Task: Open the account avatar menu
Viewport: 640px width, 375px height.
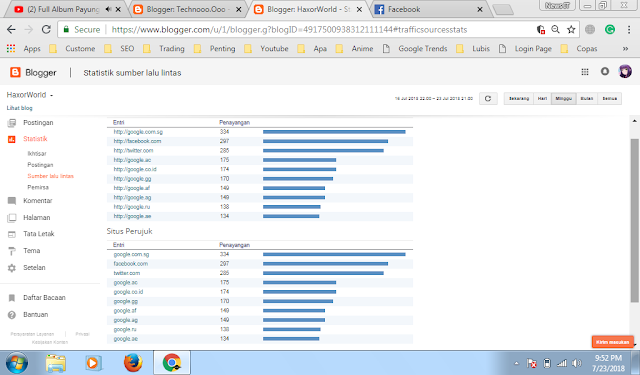Action: 625,71
